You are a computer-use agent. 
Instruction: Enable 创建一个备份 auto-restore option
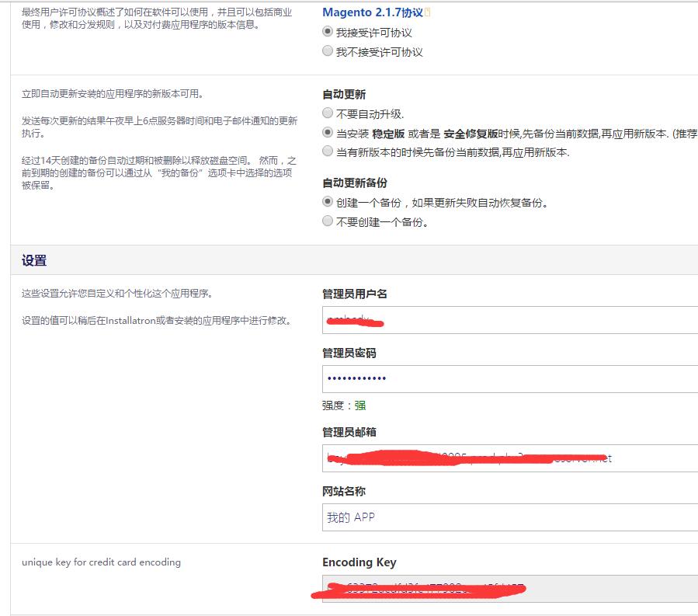(x=328, y=202)
